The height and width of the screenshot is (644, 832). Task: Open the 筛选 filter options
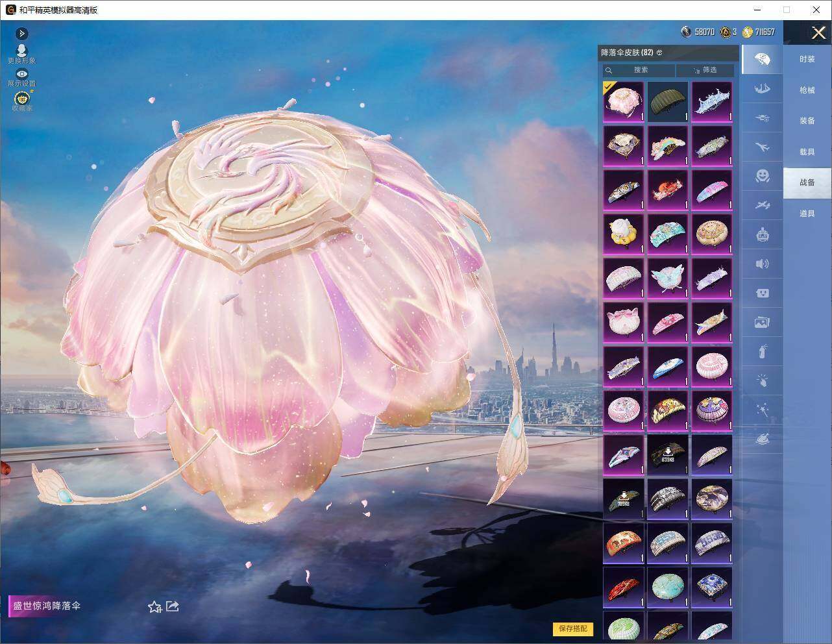pos(705,70)
